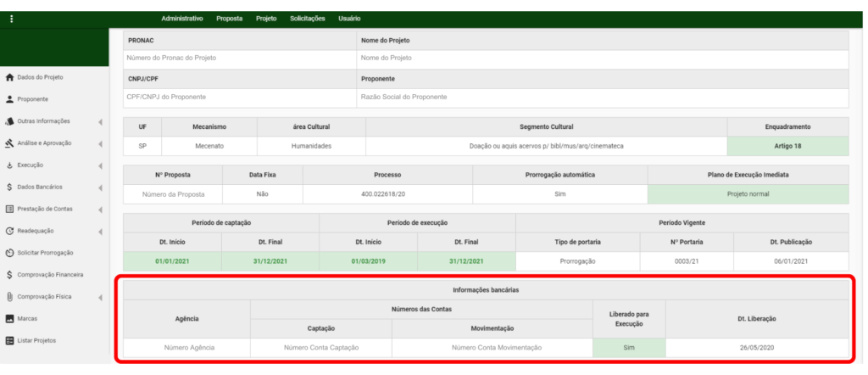868x375 pixels.
Task: Click the gavel icon for Análise e Aprovação
Action: (9, 143)
